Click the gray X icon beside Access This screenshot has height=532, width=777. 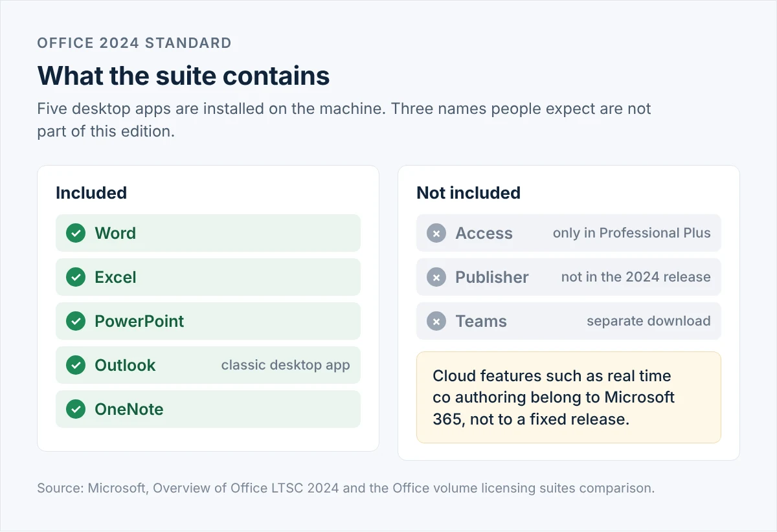point(436,233)
